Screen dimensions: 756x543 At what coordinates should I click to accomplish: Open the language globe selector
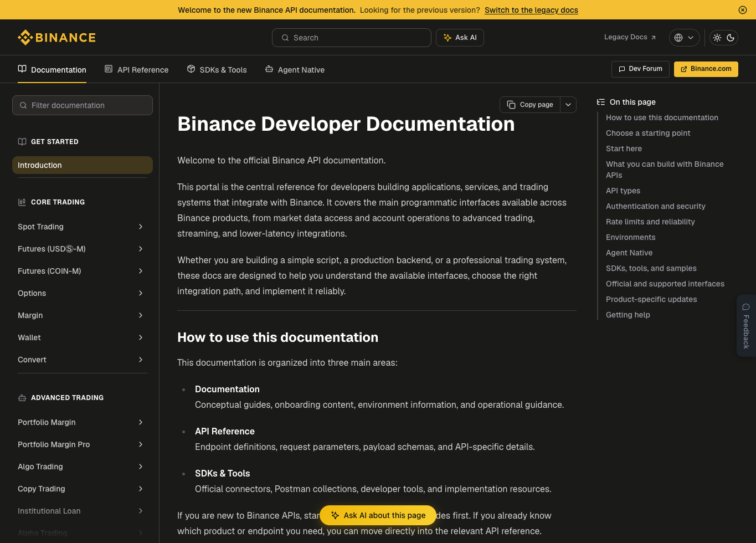click(x=684, y=38)
